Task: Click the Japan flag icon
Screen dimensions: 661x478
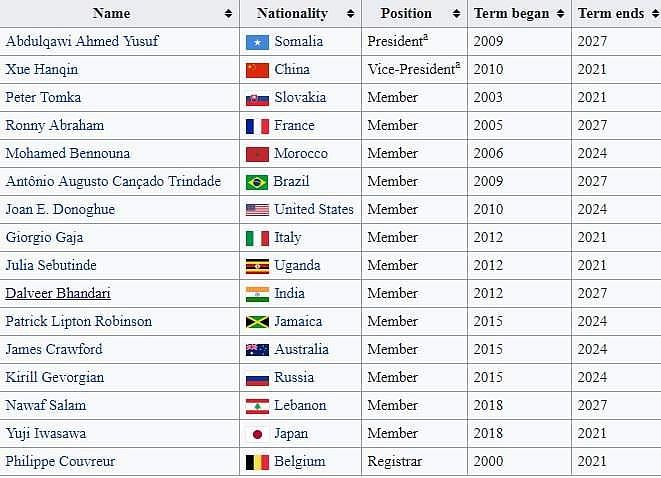Action: coord(257,434)
